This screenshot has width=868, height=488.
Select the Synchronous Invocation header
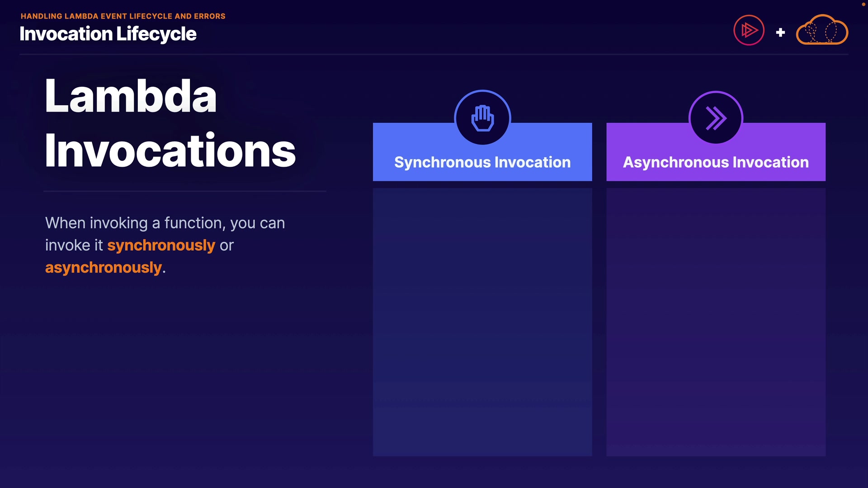[x=482, y=162]
